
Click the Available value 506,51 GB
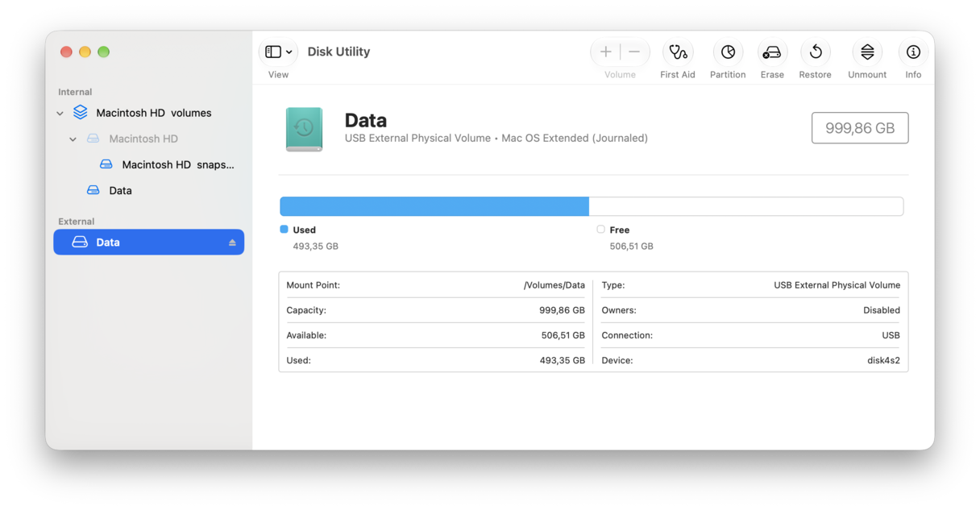point(563,335)
